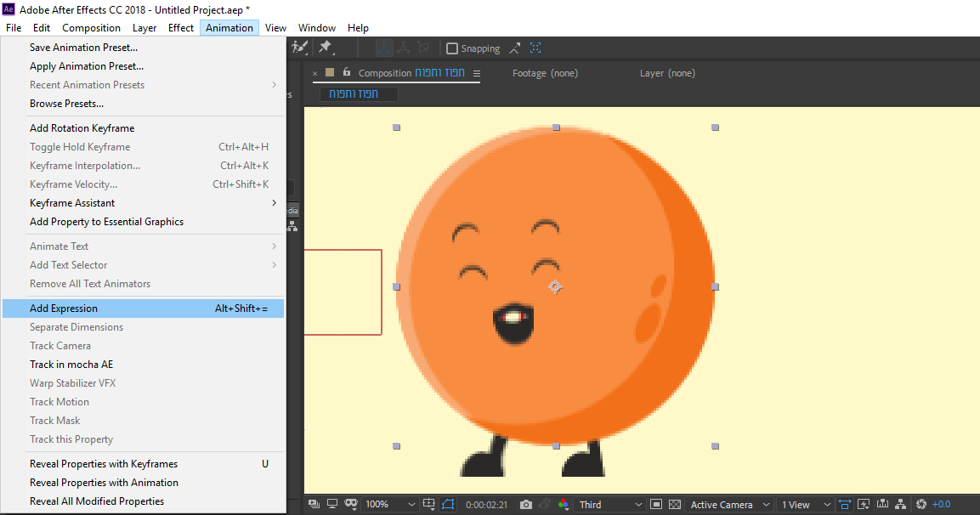Open the 100% magnification dropdown

coord(390,505)
